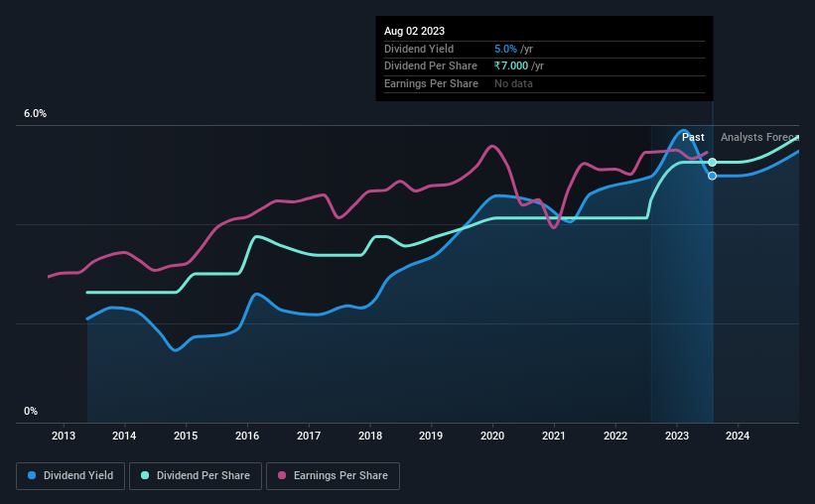Click the 2013 x-axis label
815x504 pixels.
click(64, 436)
